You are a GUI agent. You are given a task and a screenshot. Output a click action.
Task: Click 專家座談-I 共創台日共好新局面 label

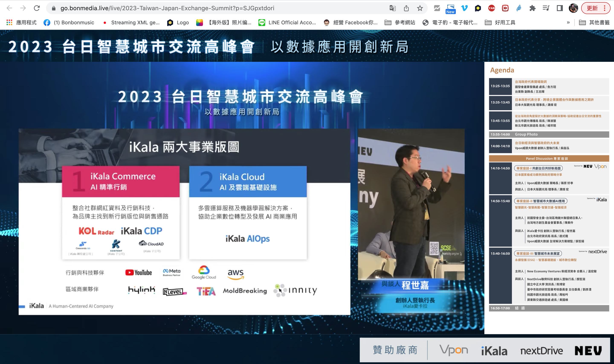[x=539, y=168]
